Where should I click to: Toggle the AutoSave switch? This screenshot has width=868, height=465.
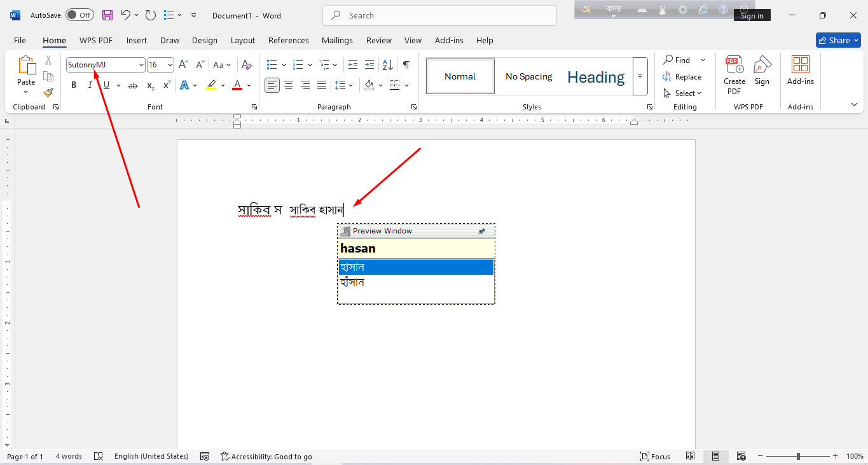79,15
